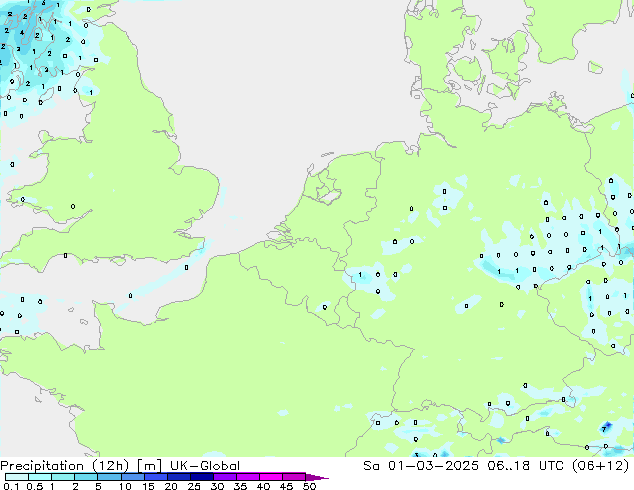The image size is (634, 490).
Task: Click the 'UK-Global' model label
Action: 205,465
